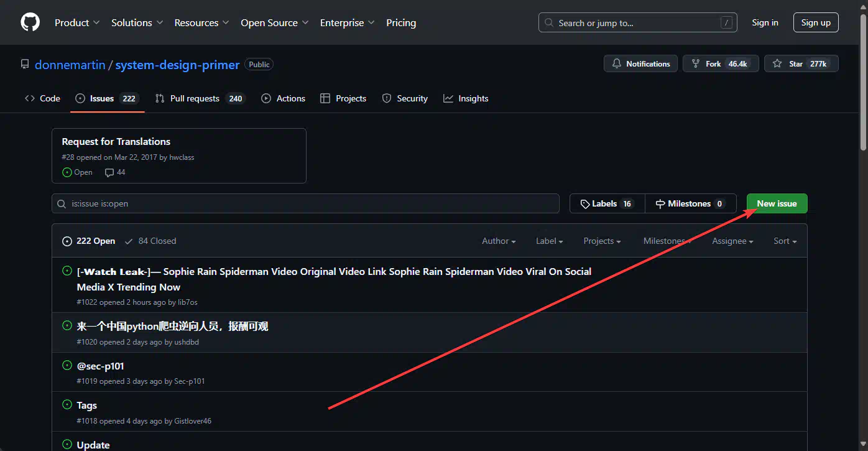Open the donnemartin owner profile
868x451 pixels.
pos(70,65)
